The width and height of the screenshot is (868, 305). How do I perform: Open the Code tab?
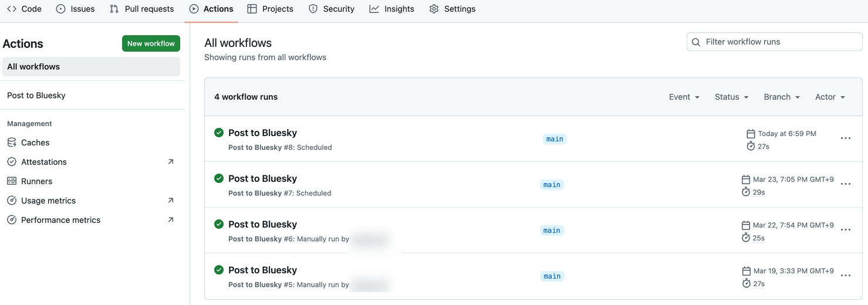pyautogui.click(x=24, y=9)
